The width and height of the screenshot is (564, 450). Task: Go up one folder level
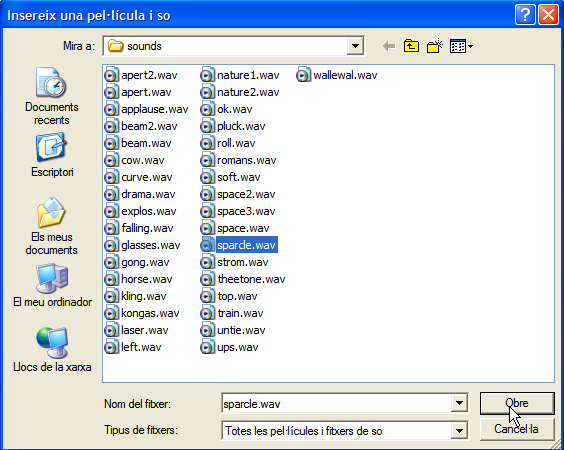point(411,46)
